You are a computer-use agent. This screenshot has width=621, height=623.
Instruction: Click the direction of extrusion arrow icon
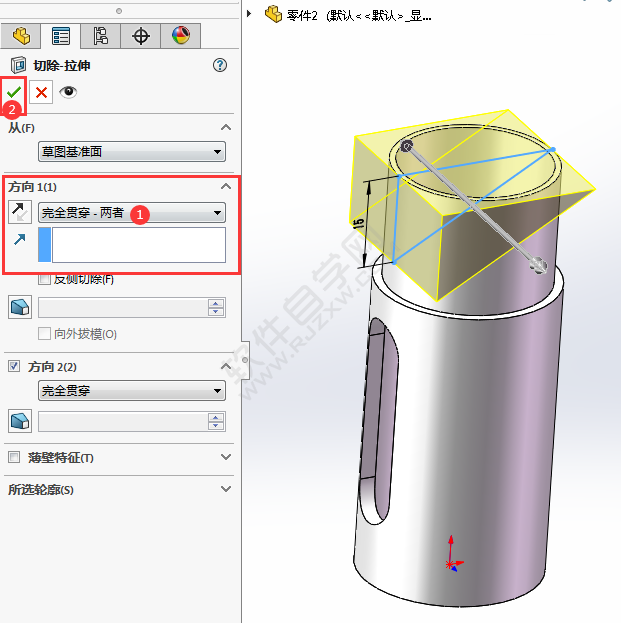tap(20, 239)
